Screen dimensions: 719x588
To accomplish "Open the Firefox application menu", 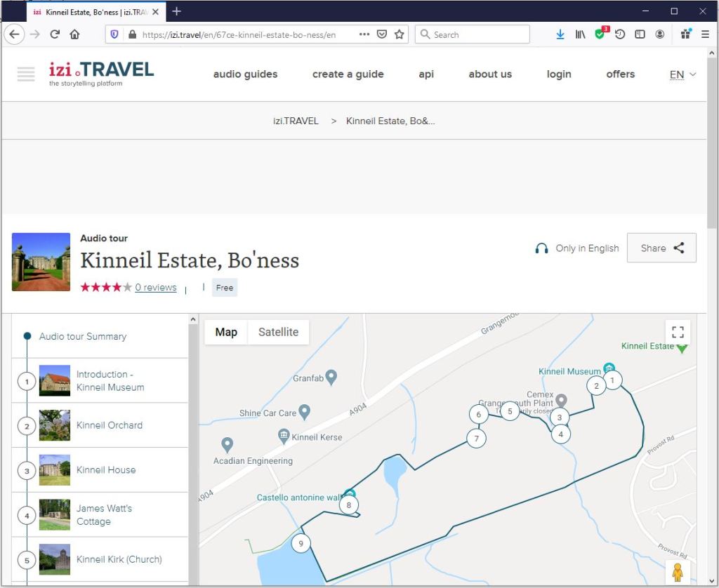I will (705, 34).
